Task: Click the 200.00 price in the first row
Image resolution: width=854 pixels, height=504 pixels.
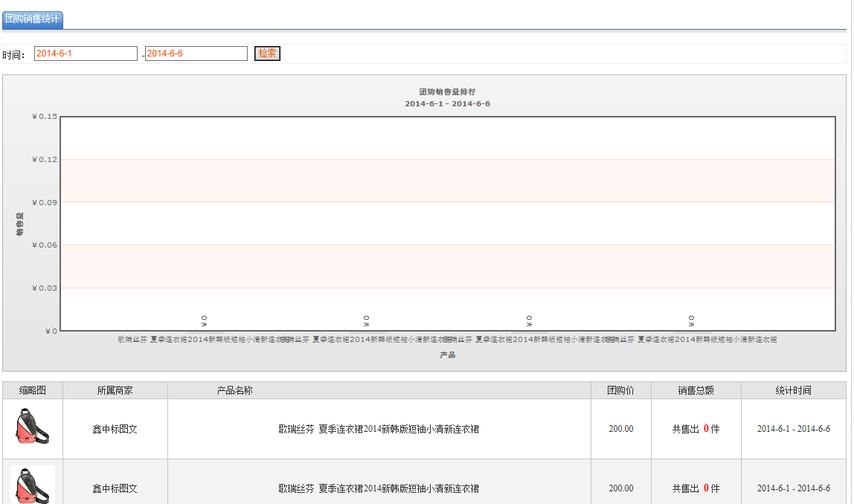Action: click(621, 429)
